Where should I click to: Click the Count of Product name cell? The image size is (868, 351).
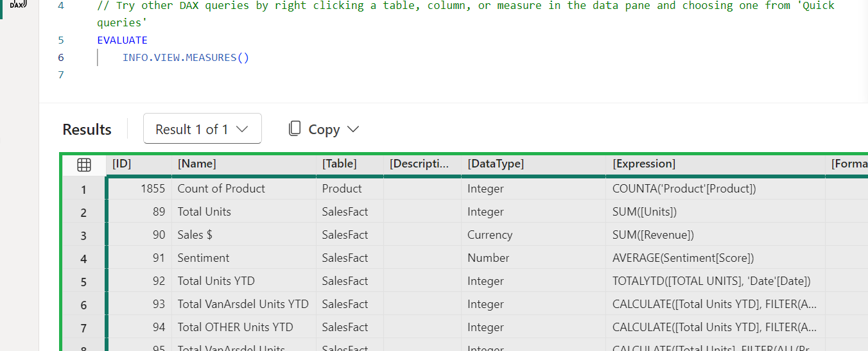[221, 189]
